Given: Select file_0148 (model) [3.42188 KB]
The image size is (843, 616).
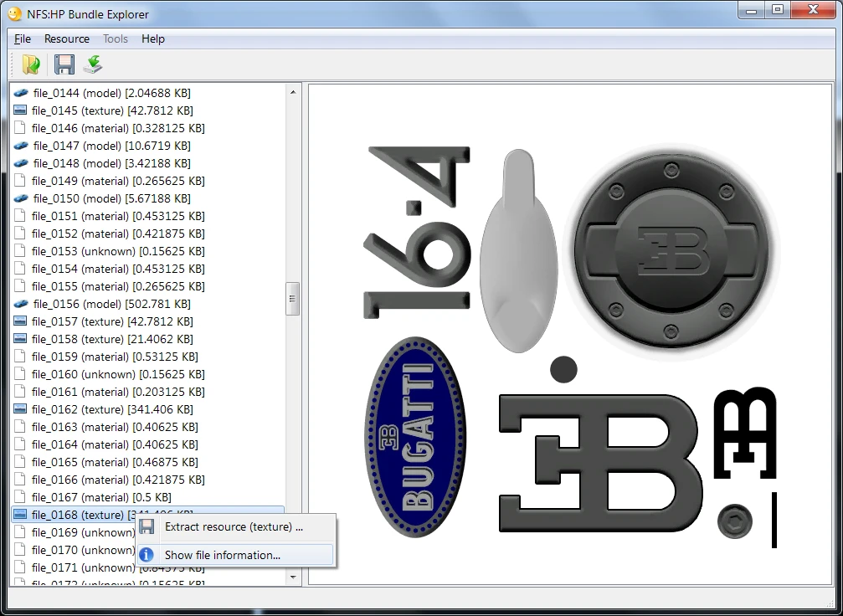Looking at the screenshot, I should pos(112,163).
